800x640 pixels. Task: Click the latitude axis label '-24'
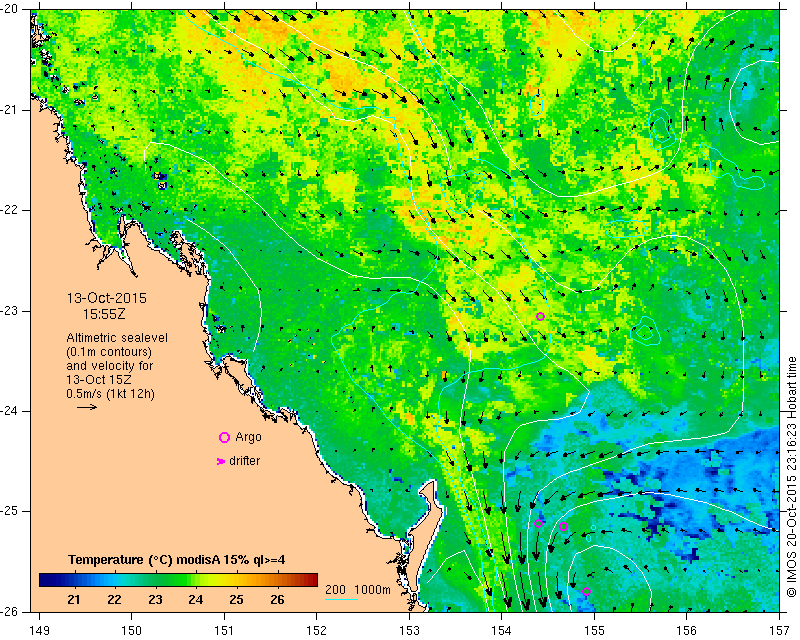click(x=11, y=411)
